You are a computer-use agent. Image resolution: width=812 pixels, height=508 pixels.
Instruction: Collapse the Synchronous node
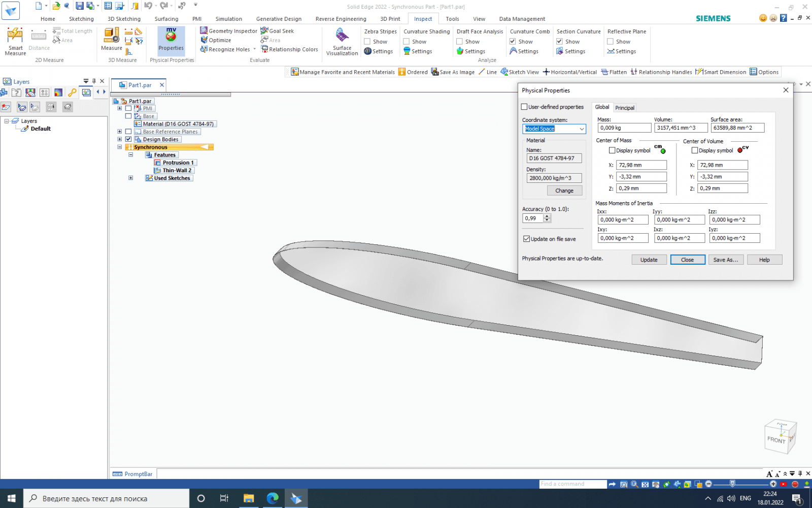coord(120,147)
